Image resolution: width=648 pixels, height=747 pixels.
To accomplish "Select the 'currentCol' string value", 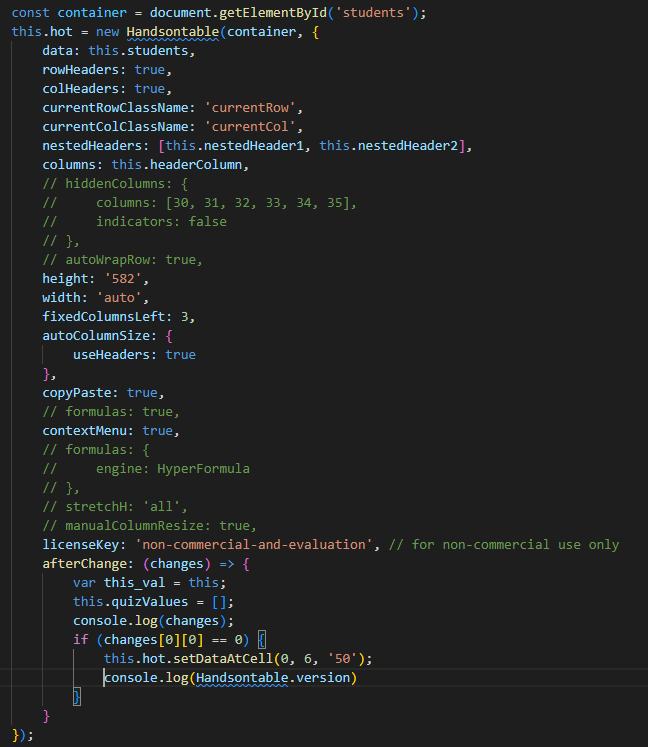I will pos(250,127).
